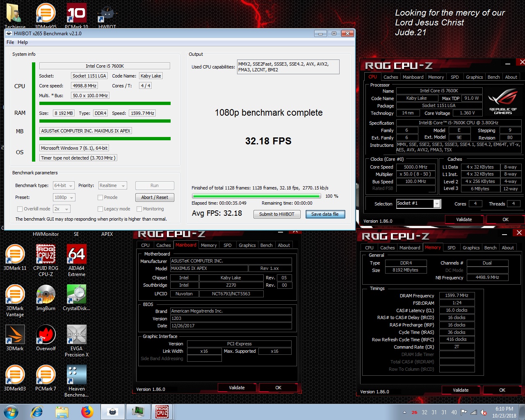Click OK in Mainboard CPU-Z window
Screen dimensions: 525x420
coord(278,388)
